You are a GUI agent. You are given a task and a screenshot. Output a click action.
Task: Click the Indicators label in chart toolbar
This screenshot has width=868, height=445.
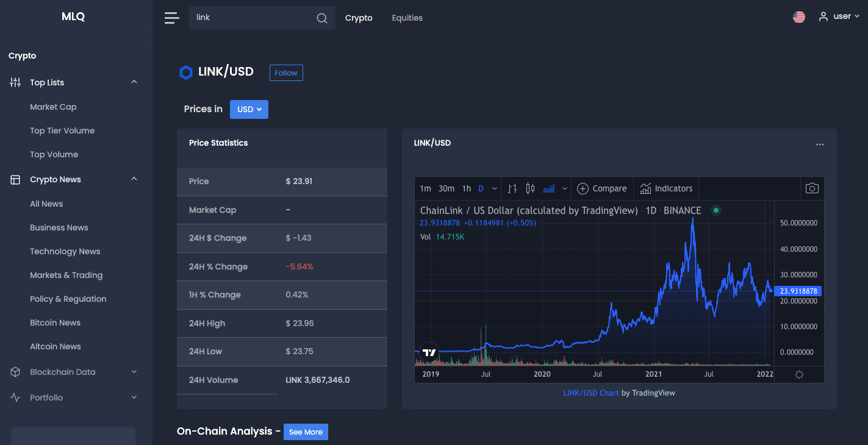coord(673,188)
